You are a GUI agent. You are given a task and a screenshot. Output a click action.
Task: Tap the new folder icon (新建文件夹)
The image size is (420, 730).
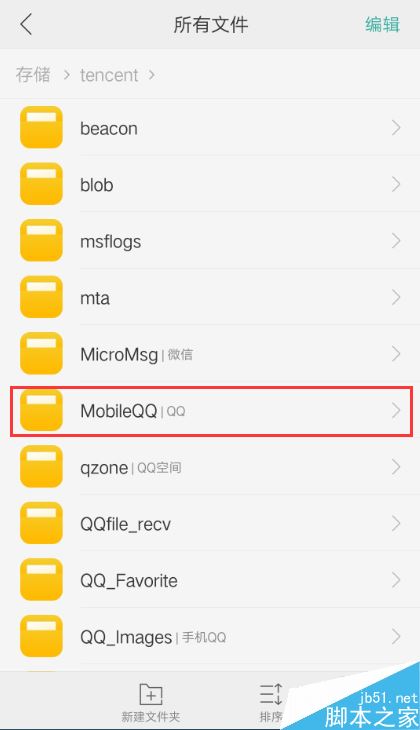coord(151,695)
